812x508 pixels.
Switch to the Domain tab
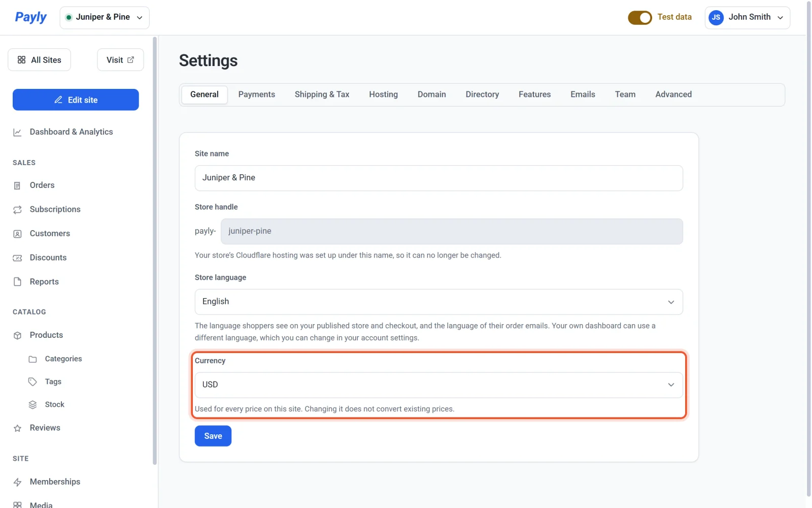(x=431, y=94)
